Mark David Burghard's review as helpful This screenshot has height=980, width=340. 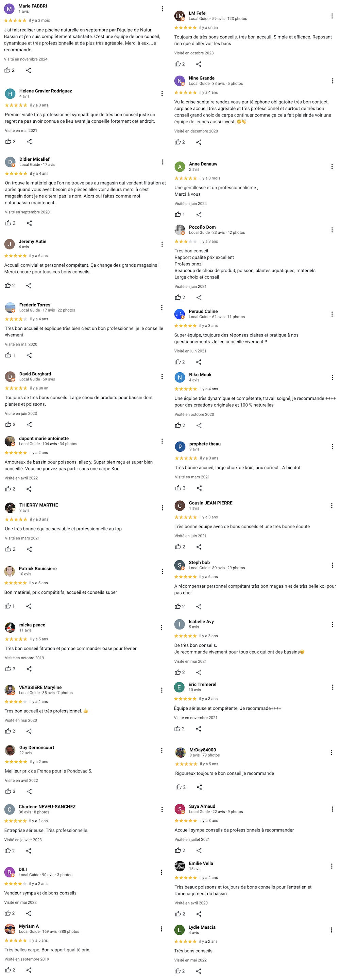[8, 424]
